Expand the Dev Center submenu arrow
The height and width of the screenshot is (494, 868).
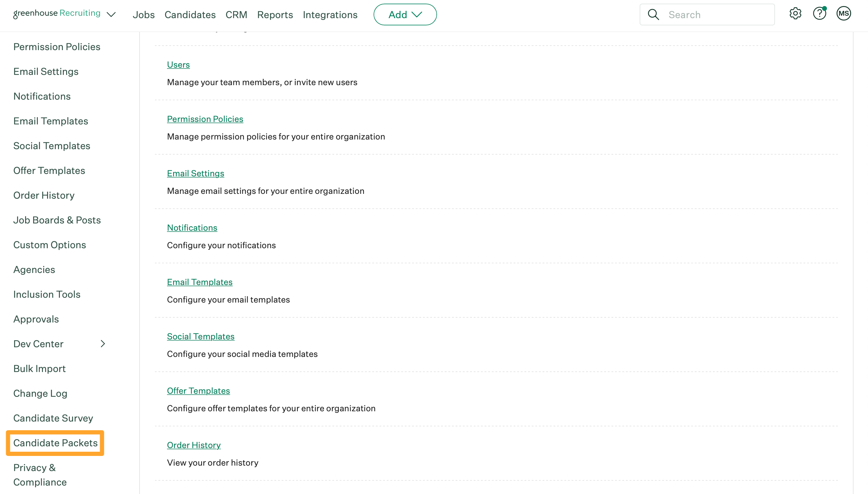(103, 344)
